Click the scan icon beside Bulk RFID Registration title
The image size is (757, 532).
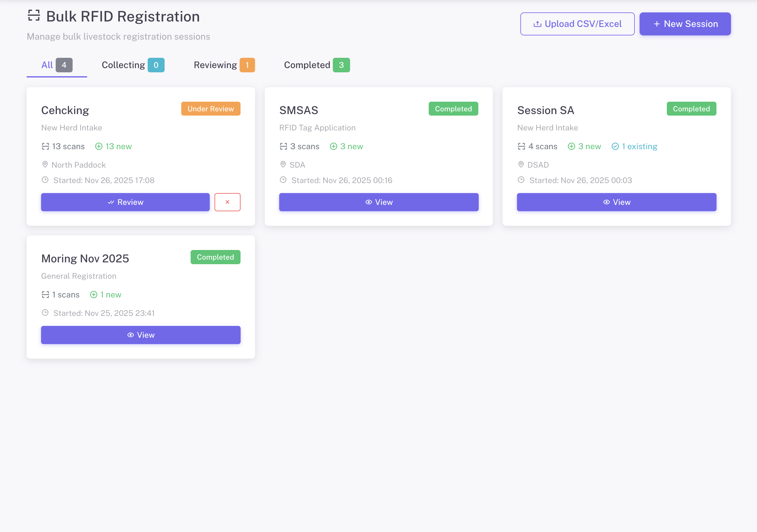click(x=34, y=15)
